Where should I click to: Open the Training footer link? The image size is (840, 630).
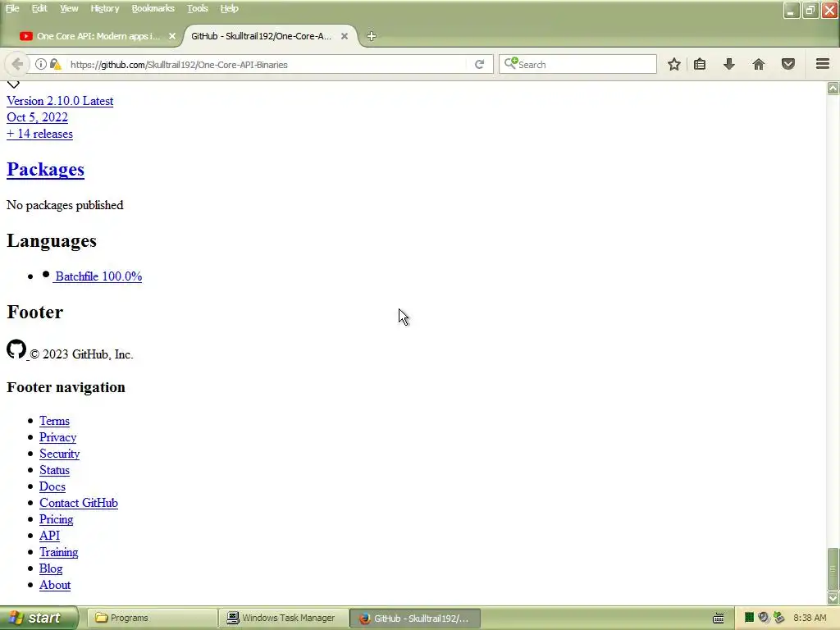pyautogui.click(x=59, y=552)
